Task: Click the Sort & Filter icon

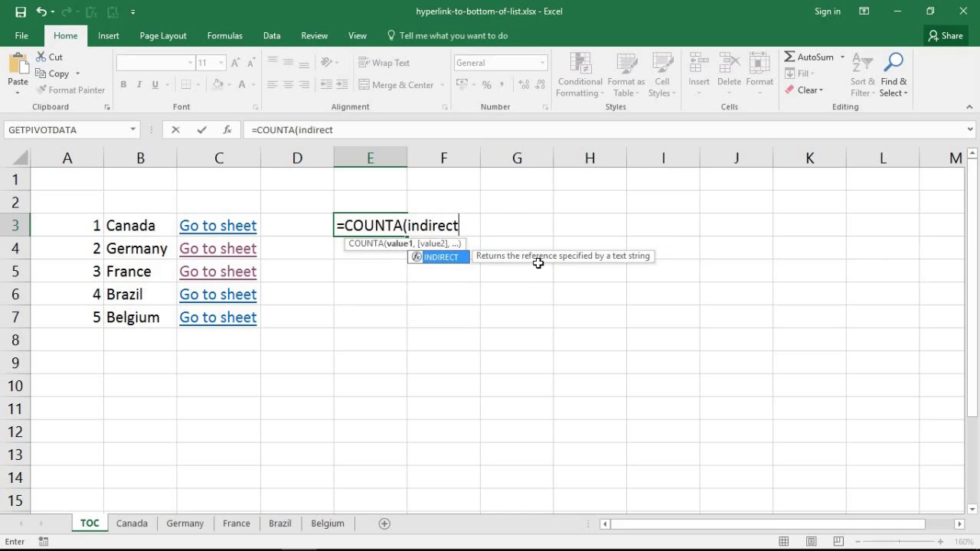Action: 861,74
